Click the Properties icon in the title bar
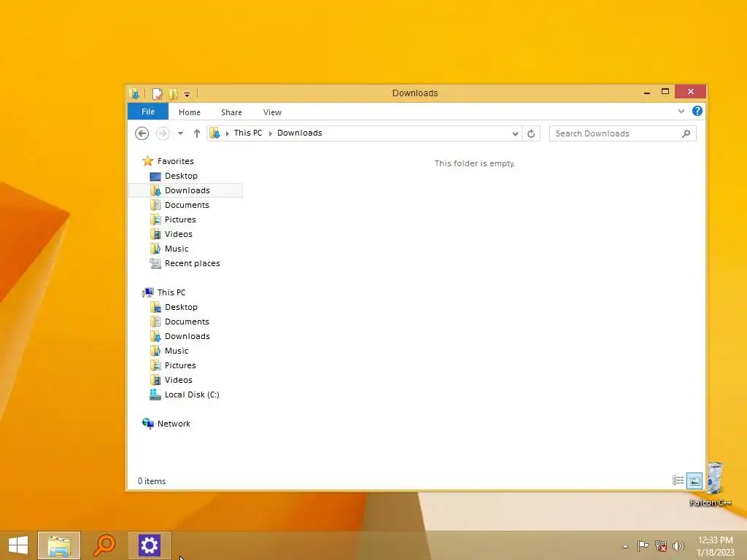 pos(158,94)
